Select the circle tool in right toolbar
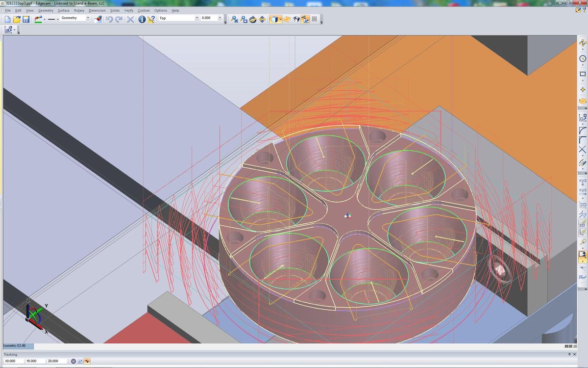This screenshot has width=588, height=368. click(x=583, y=58)
